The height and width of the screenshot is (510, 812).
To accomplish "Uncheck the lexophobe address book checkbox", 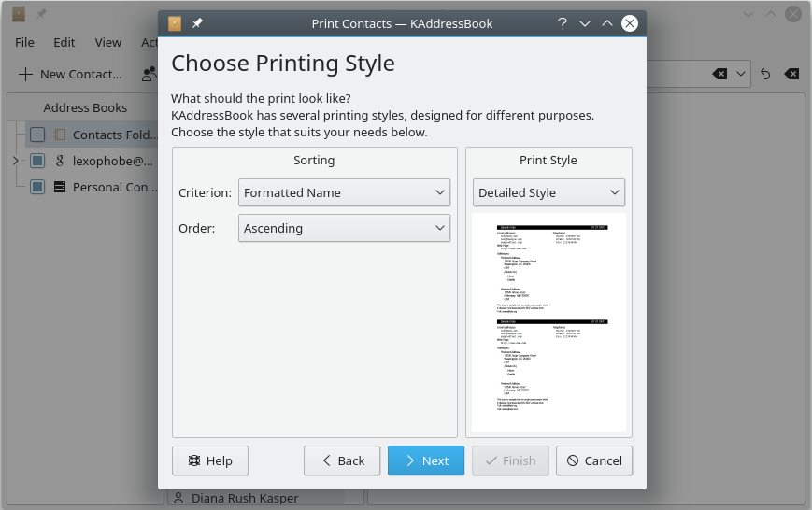I will pyautogui.click(x=37, y=161).
